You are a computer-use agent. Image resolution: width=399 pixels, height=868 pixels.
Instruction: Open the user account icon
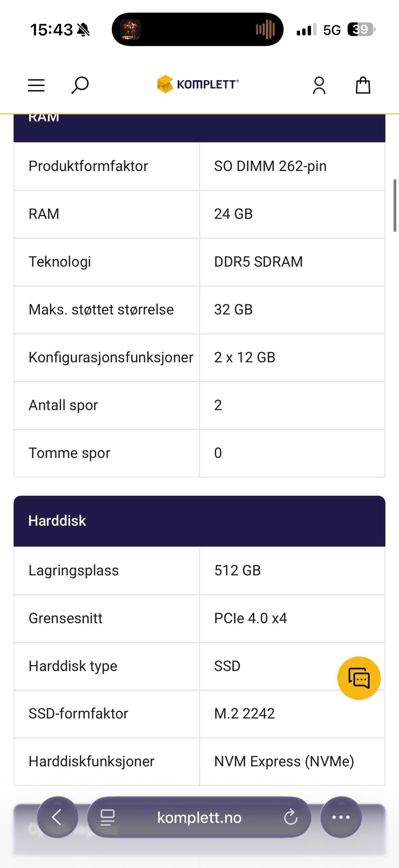(319, 85)
